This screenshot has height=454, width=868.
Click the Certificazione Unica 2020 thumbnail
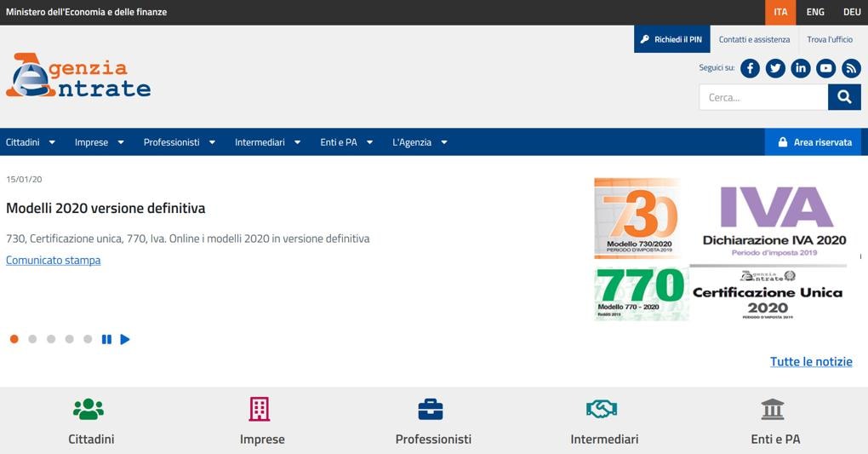pyautogui.click(x=768, y=295)
